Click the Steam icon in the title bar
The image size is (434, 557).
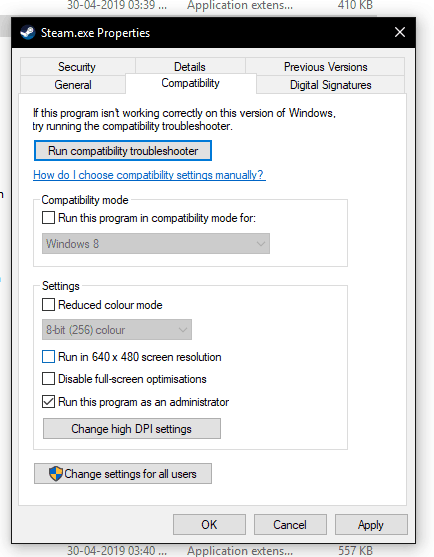[x=27, y=33]
